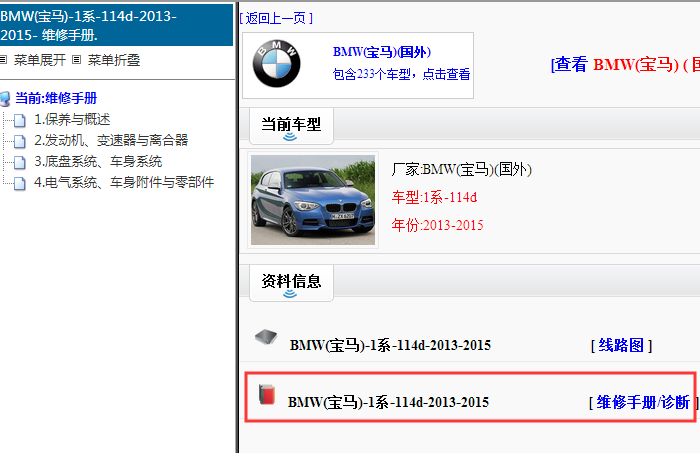
Task: Click the BMW 114d manual title header
Action: tap(117, 25)
